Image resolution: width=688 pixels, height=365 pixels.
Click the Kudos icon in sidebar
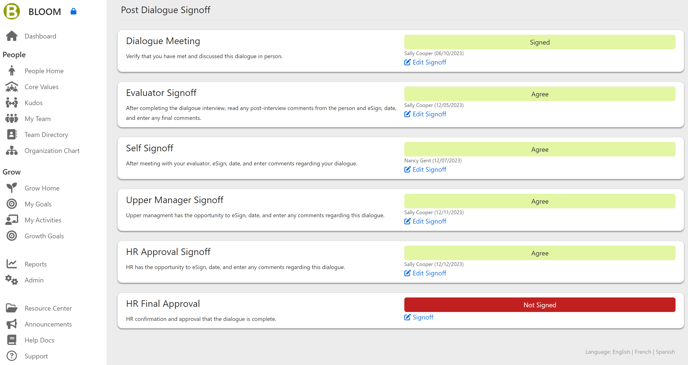[12, 103]
